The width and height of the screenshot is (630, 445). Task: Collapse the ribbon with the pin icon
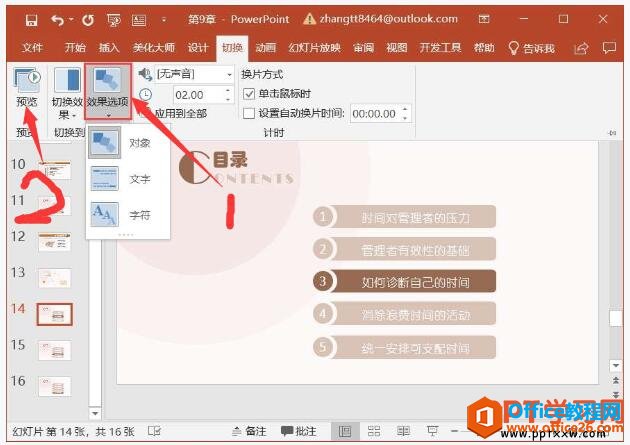pos(612,133)
